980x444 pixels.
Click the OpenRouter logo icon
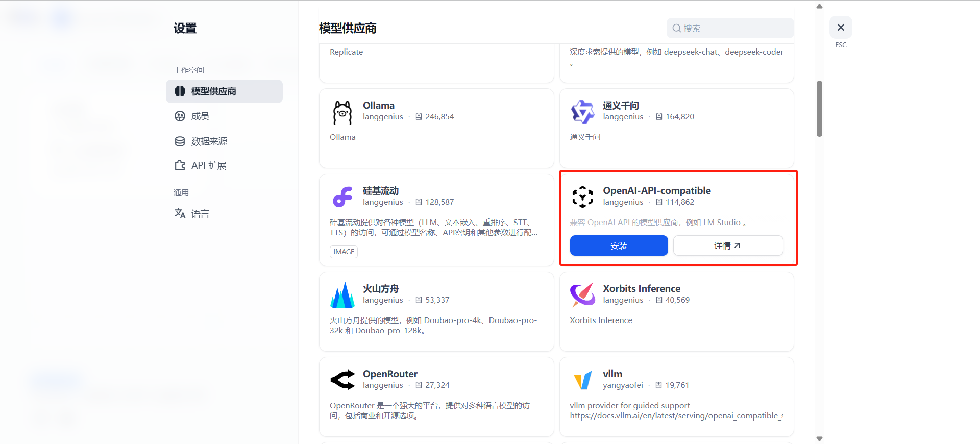(342, 380)
